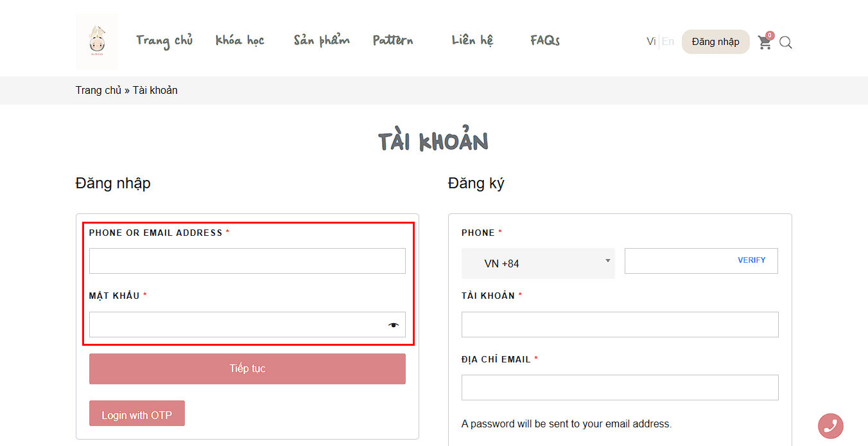Screen dimensions: 868x446
Task: Open the shopping cart icon
Action: (x=764, y=42)
